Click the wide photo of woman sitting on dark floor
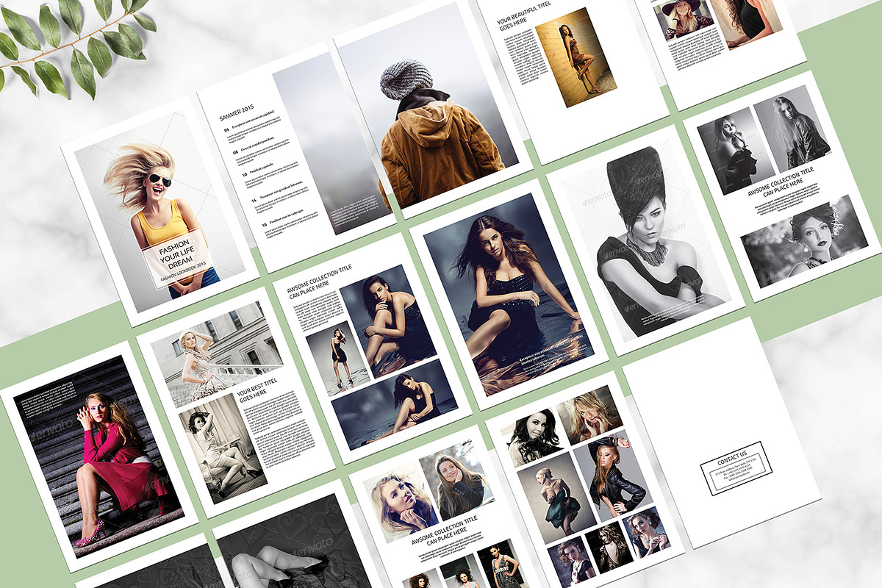Screen dimensions: 882x588 click(394, 404)
